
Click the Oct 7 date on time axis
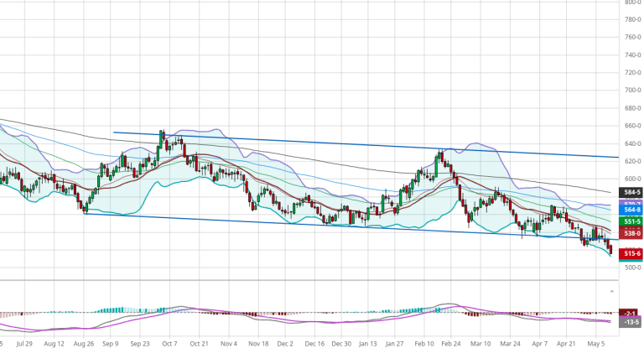coord(170,343)
